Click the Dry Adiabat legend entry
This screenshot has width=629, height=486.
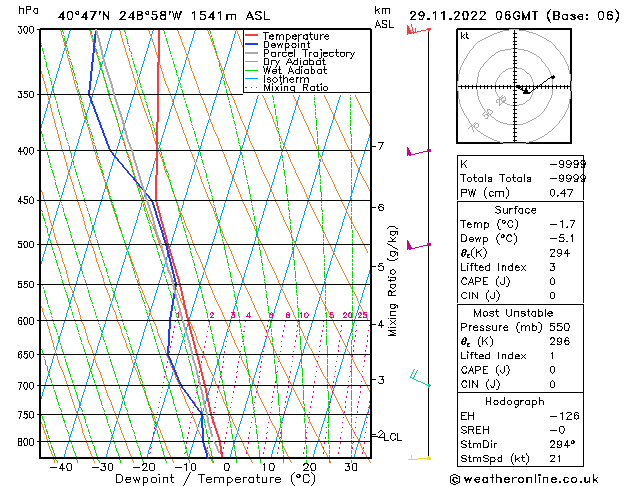point(286,62)
